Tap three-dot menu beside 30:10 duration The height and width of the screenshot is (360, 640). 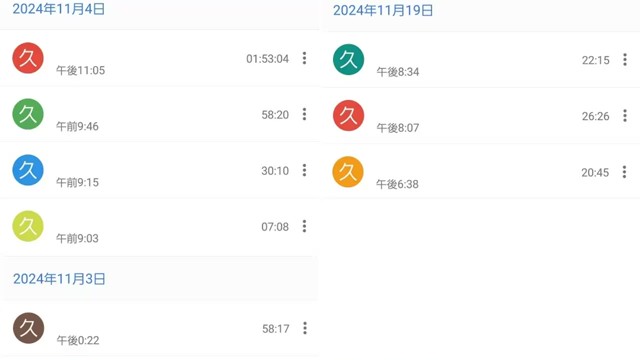[x=304, y=170]
